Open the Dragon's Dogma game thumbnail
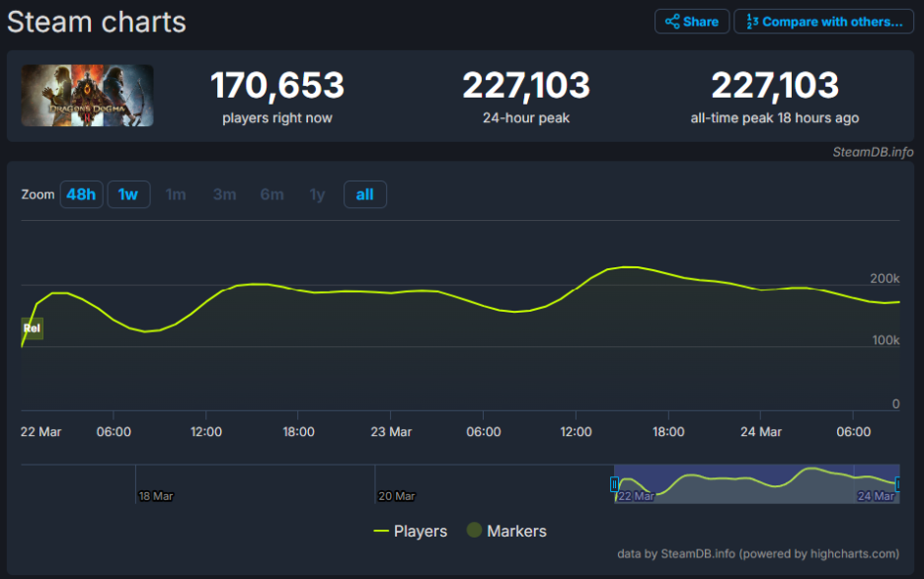Image resolution: width=924 pixels, height=579 pixels. pos(87,96)
